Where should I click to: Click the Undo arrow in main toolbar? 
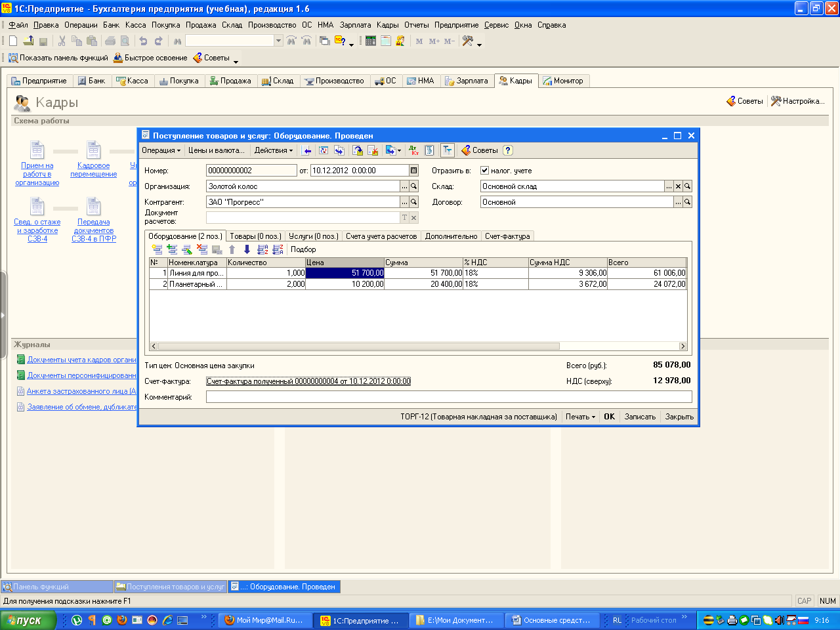coord(143,41)
